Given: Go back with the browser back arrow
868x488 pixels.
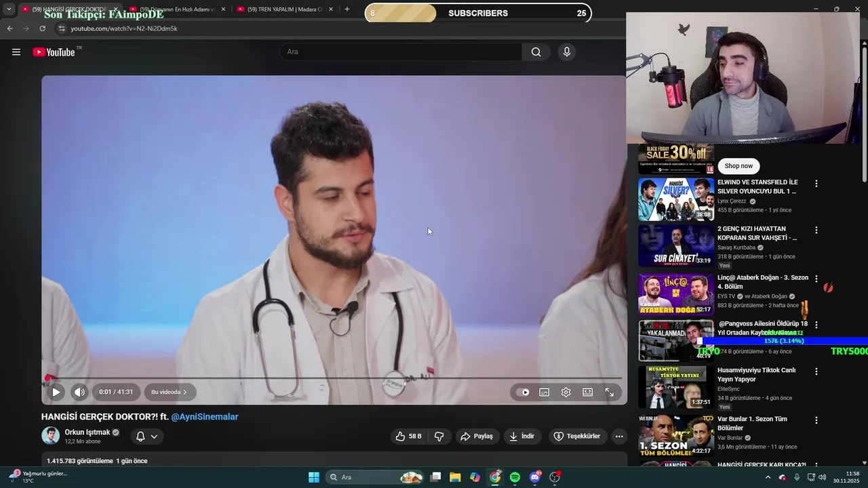Looking at the screenshot, I should click(x=9, y=28).
